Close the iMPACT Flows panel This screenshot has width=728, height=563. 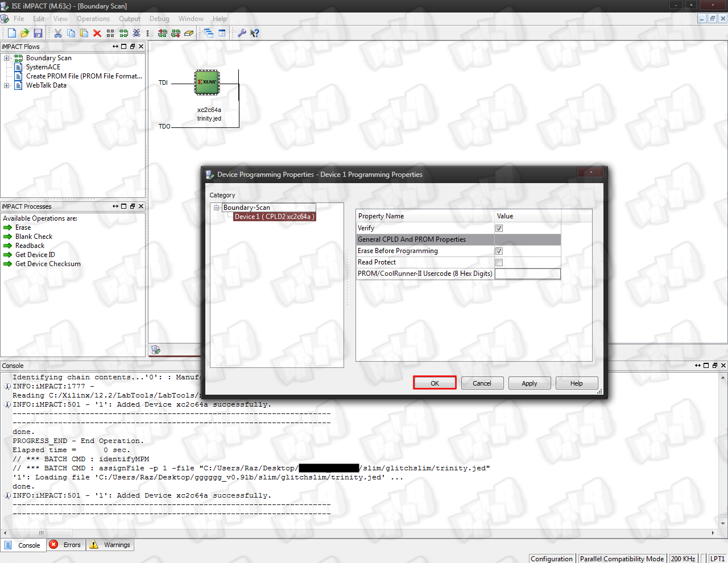point(141,47)
